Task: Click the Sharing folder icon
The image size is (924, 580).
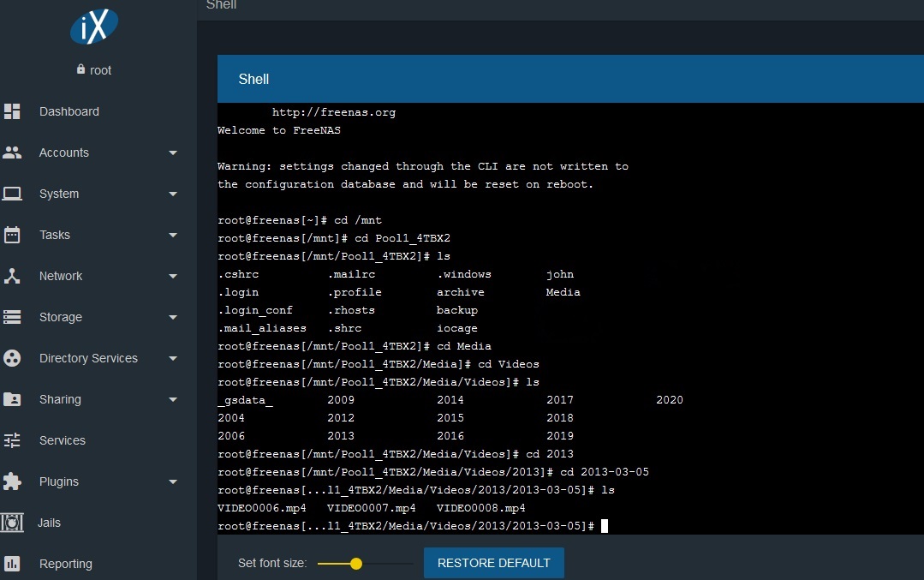Action: [x=12, y=399]
